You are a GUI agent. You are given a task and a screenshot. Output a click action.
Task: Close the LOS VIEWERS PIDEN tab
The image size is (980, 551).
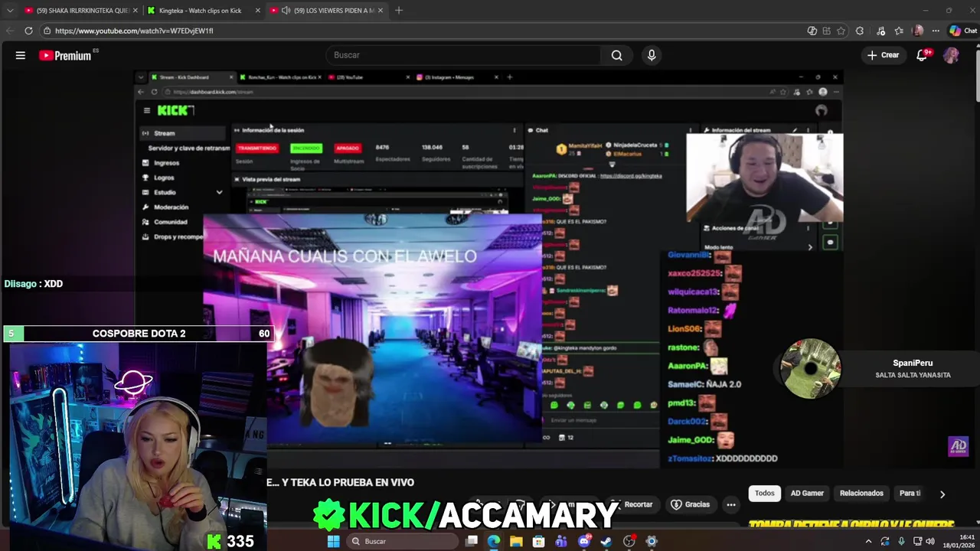pos(381,11)
